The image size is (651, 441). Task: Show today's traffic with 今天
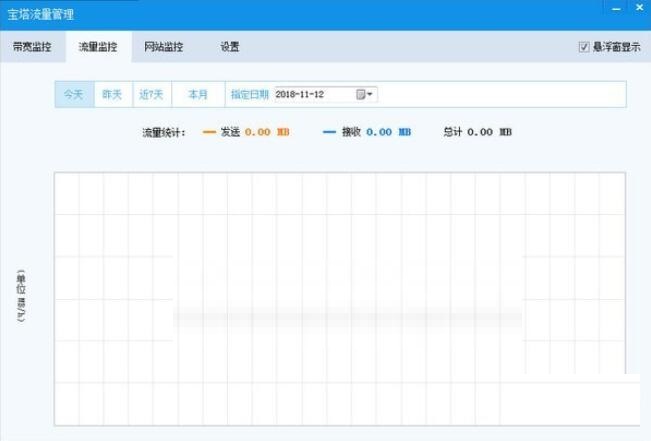click(x=74, y=94)
